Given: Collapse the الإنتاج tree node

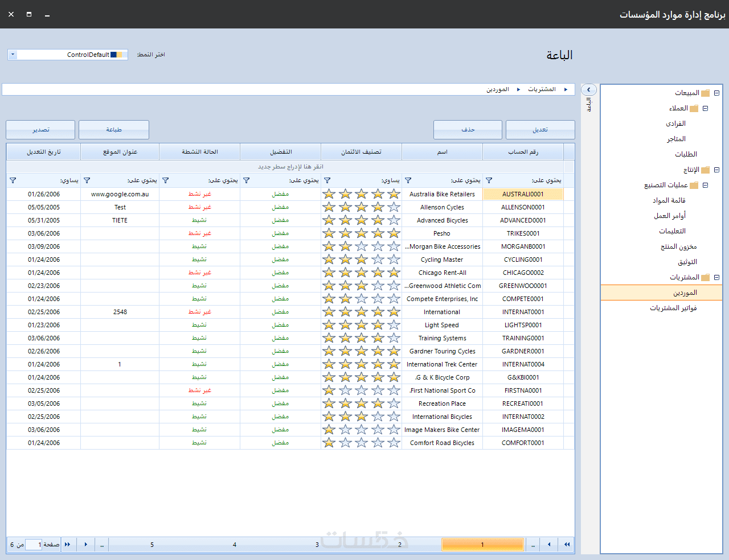Looking at the screenshot, I should tap(716, 170).
